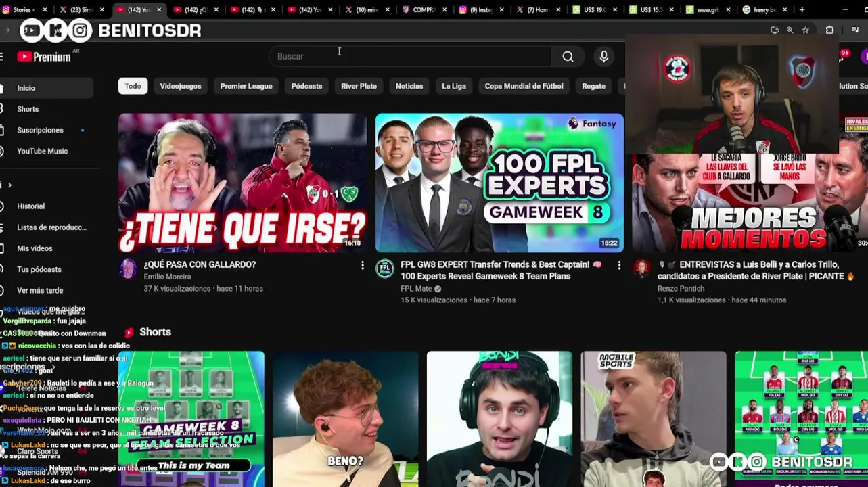Select the Premier League filter chip

[x=246, y=86]
